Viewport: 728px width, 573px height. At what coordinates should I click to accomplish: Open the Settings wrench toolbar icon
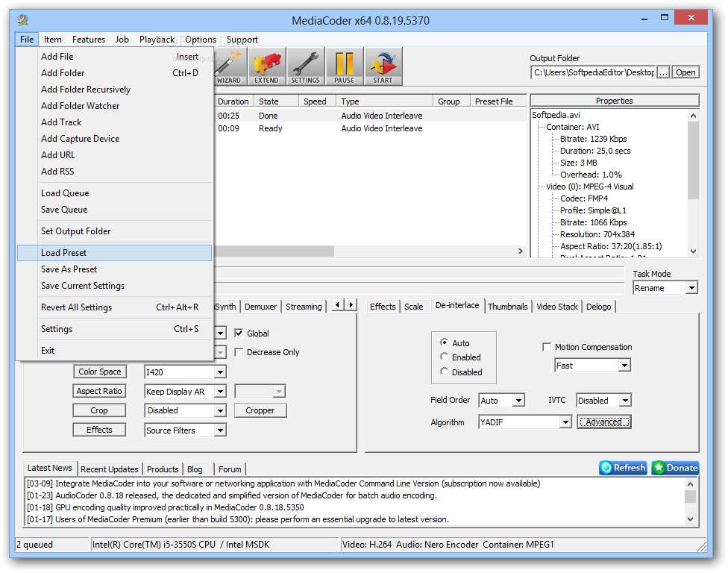[x=305, y=67]
